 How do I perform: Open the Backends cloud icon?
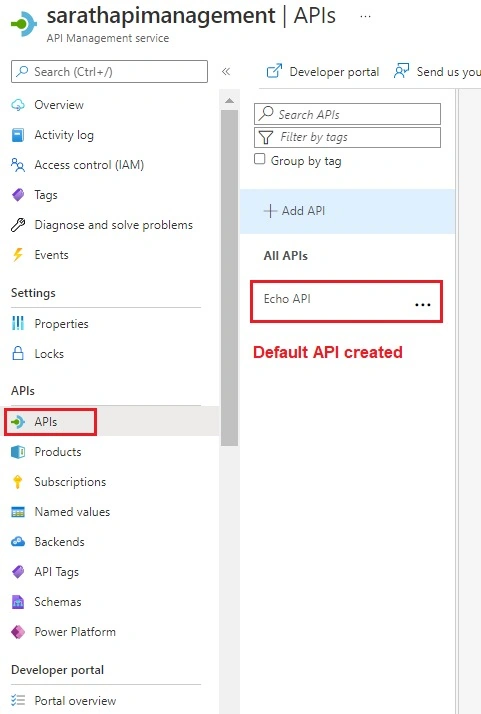(18, 542)
